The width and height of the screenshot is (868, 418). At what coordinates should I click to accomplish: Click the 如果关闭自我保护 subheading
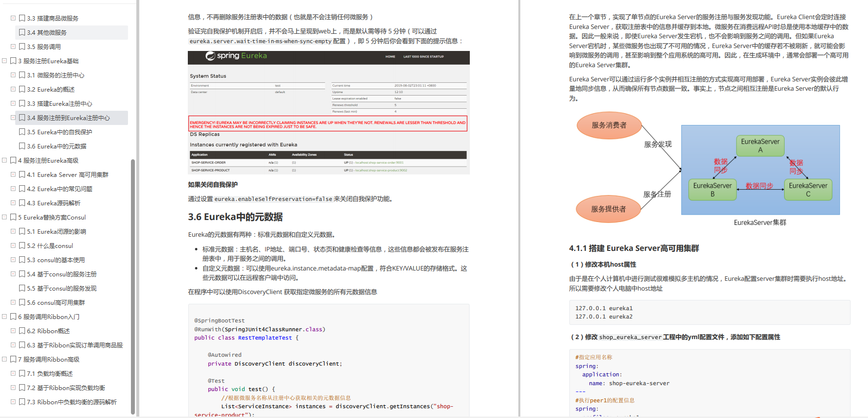coord(213,185)
